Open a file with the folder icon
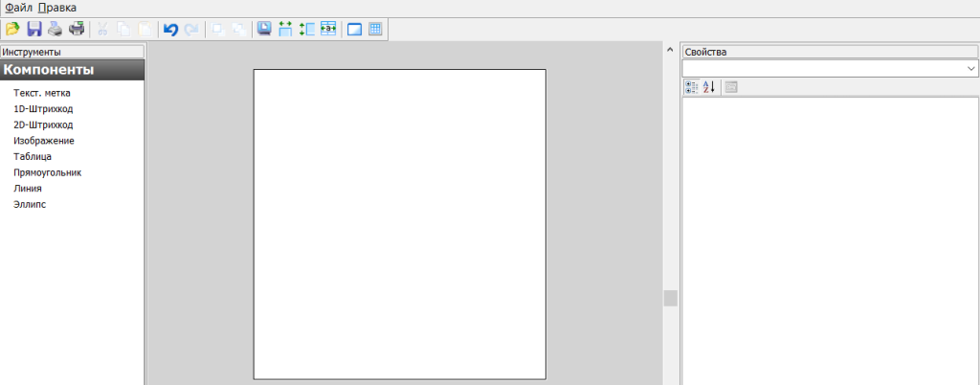 (x=12, y=29)
